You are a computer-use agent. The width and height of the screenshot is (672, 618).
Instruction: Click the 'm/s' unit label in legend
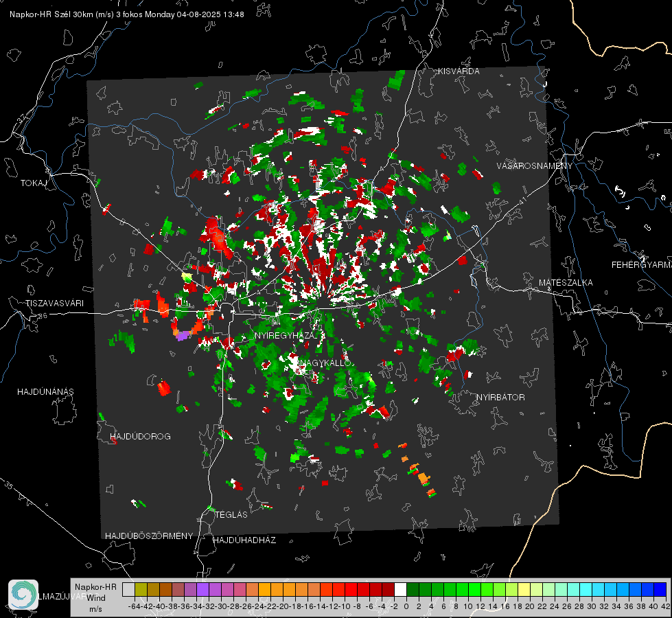coord(95,609)
